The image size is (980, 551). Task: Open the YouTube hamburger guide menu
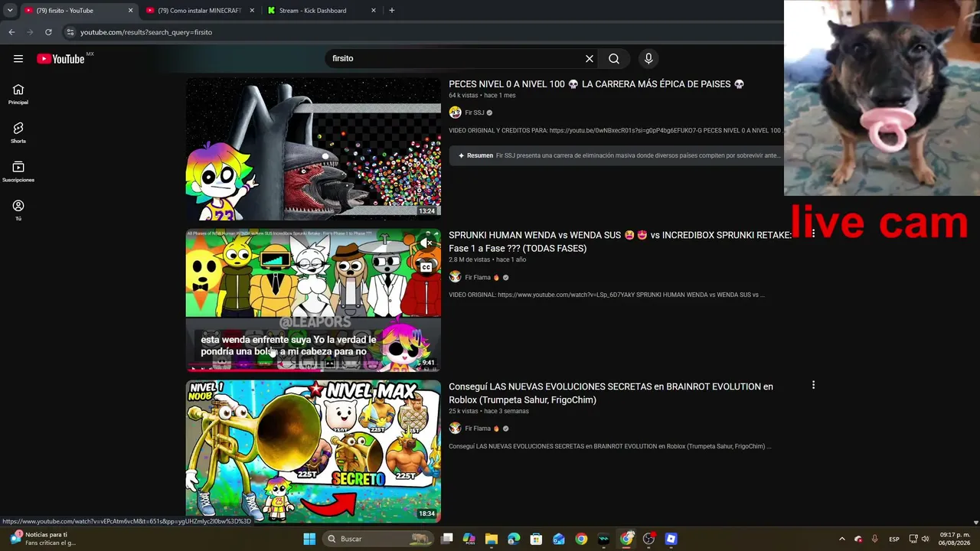[x=18, y=59]
